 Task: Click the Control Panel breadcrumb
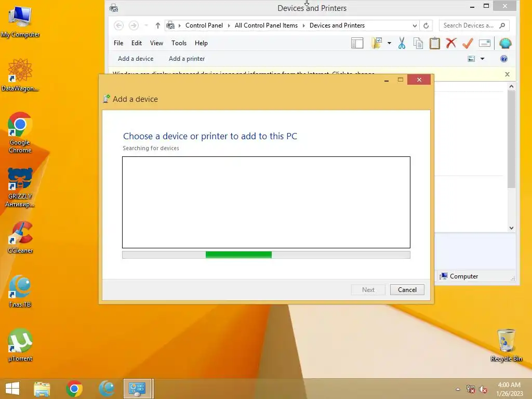click(204, 25)
